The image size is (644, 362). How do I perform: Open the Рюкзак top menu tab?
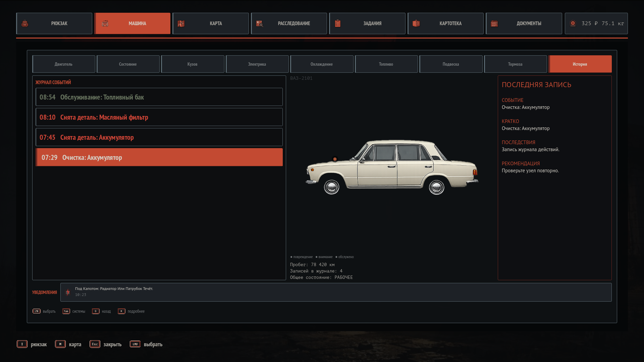click(54, 23)
